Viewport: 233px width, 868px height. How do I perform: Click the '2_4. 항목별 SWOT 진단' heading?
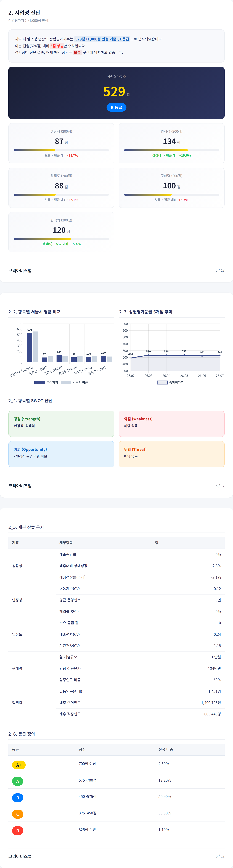(30, 401)
